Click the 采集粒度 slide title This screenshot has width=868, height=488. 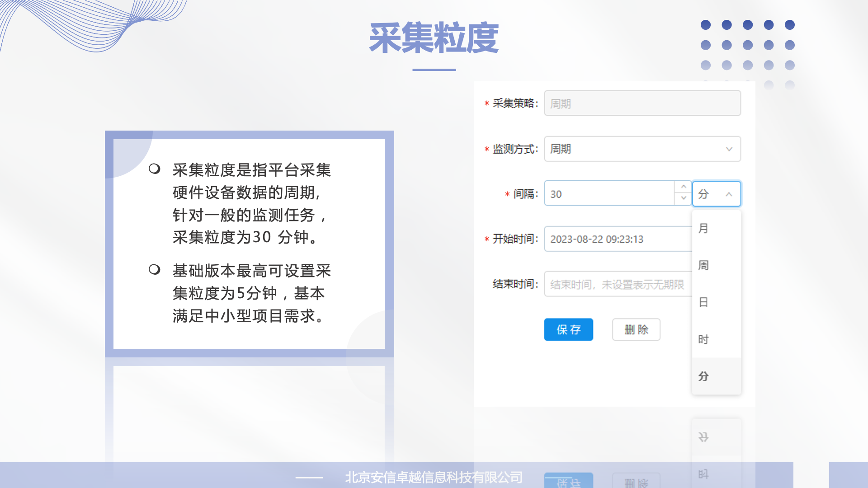click(434, 38)
